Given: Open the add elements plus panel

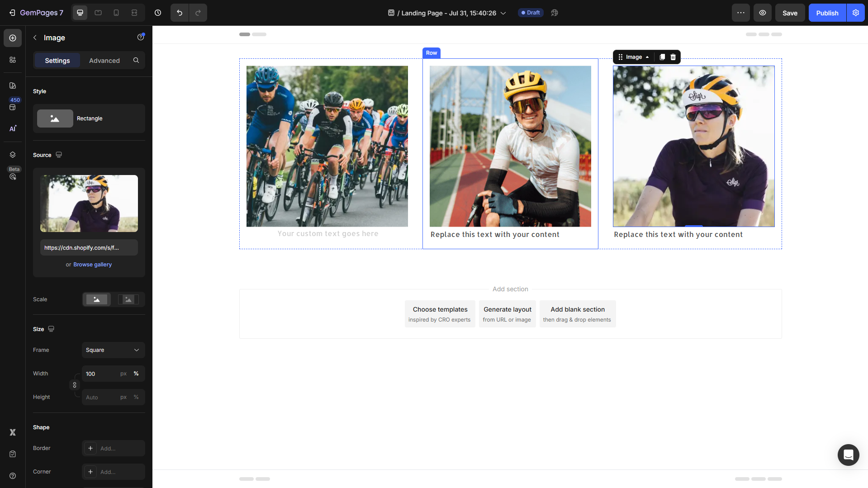Looking at the screenshot, I should click(13, 38).
